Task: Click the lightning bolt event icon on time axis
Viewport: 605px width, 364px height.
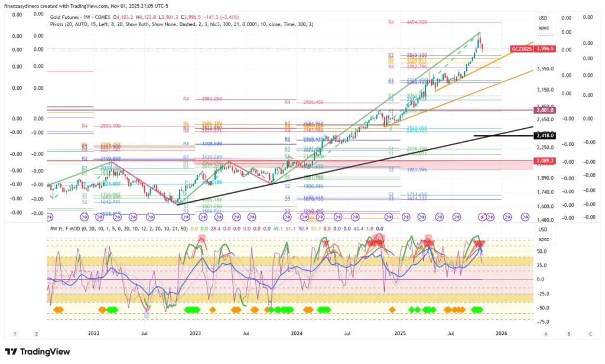Action: coord(482,217)
